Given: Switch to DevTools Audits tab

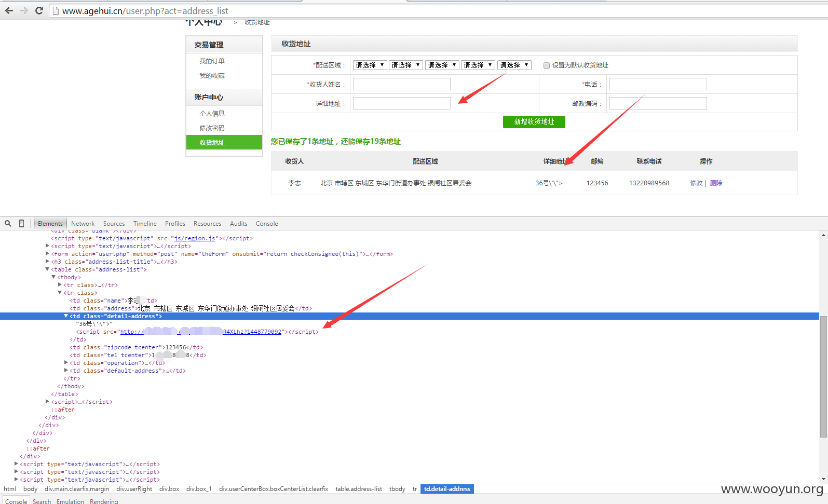Looking at the screenshot, I should [239, 224].
